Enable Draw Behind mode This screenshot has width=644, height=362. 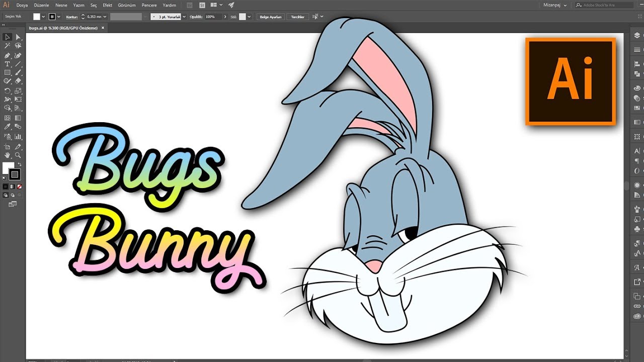[x=12, y=195]
